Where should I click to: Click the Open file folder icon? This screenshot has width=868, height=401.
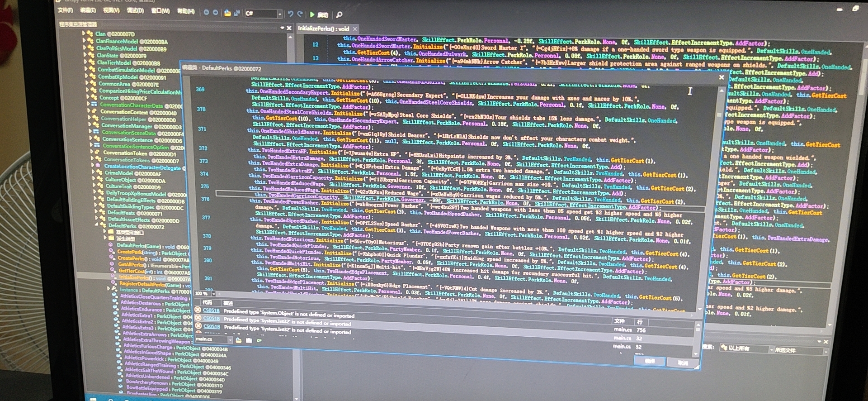pos(227,13)
